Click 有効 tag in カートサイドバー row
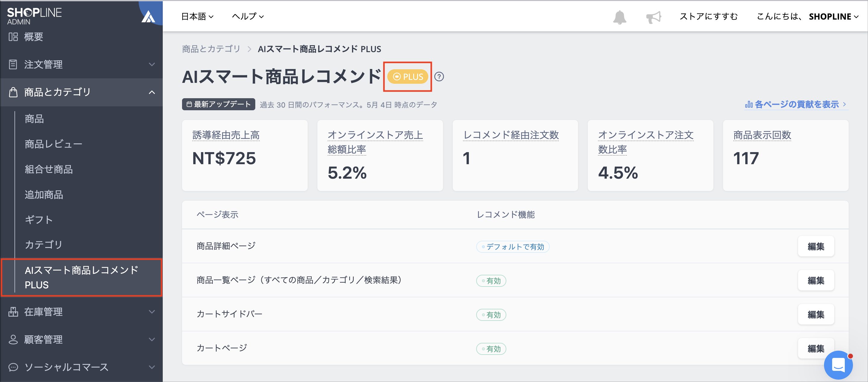 [x=491, y=315]
